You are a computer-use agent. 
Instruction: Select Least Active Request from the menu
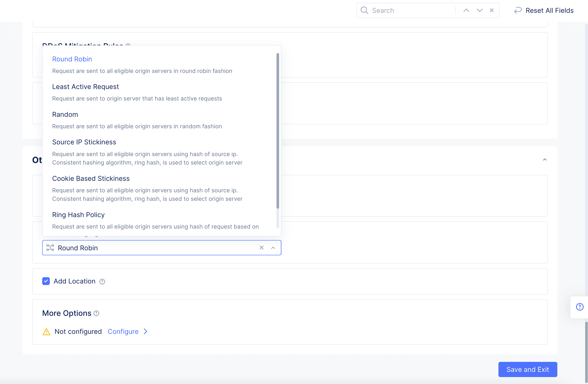point(85,86)
